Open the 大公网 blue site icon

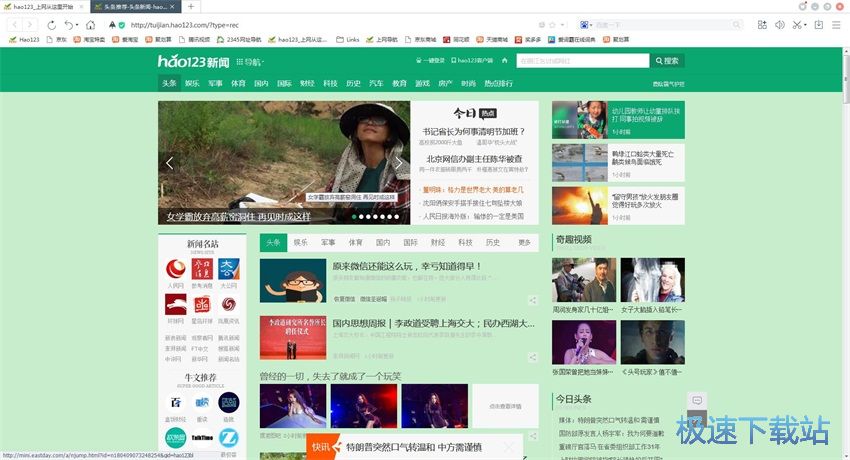(x=229, y=269)
